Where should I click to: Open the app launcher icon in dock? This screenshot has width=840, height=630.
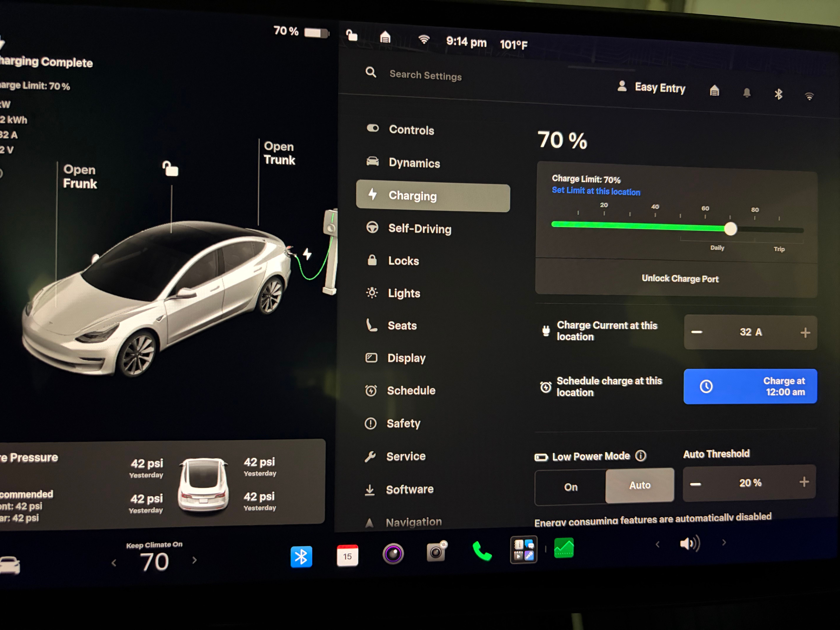tap(524, 550)
